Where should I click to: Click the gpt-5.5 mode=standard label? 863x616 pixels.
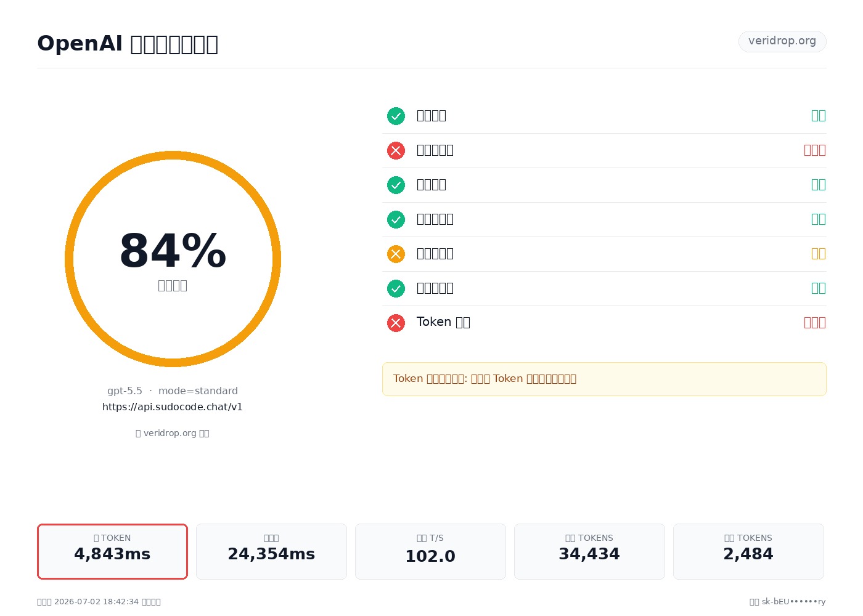173,391
